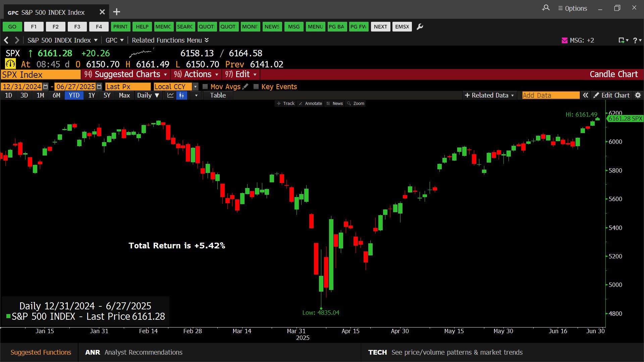Viewport: 644px width, 362px height.
Task: Enable the Key Events checkbox
Action: click(x=256, y=86)
